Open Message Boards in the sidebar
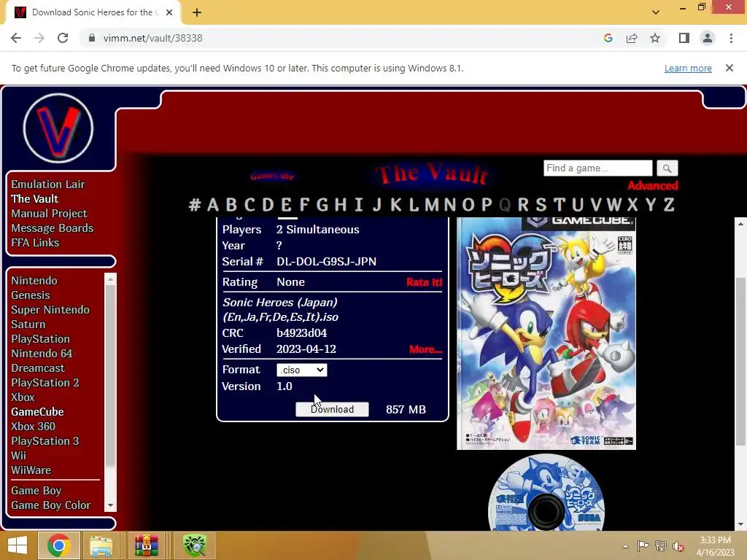 (x=53, y=228)
